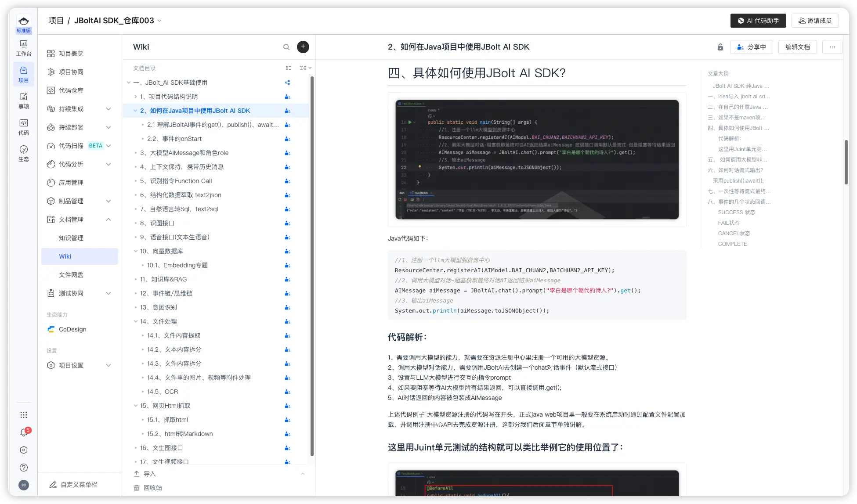Jump to outline item SUCCESS 状态
This screenshot has width=857, height=504.
click(736, 212)
